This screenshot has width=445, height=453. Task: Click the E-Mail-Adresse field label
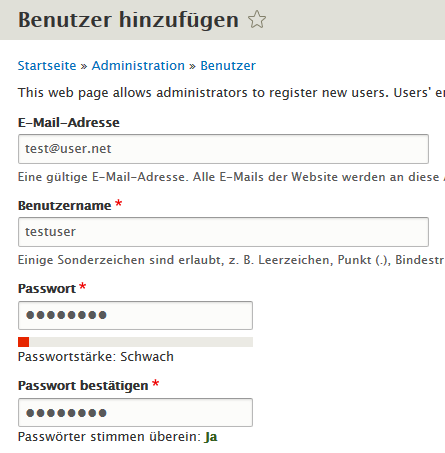coord(69,123)
